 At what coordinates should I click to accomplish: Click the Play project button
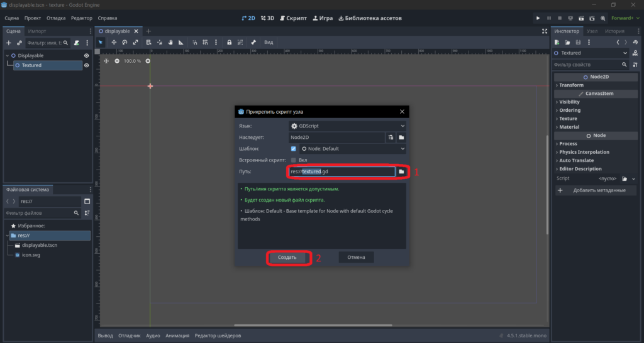[538, 18]
